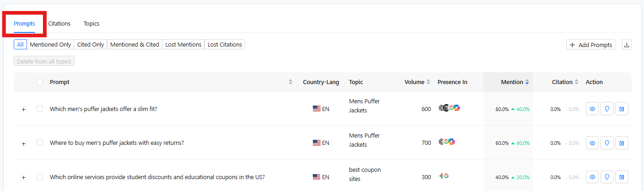The height and width of the screenshot is (191, 644).
Task: Select checkbox for slim fit puffer jackets prompt
Action: coord(40,109)
